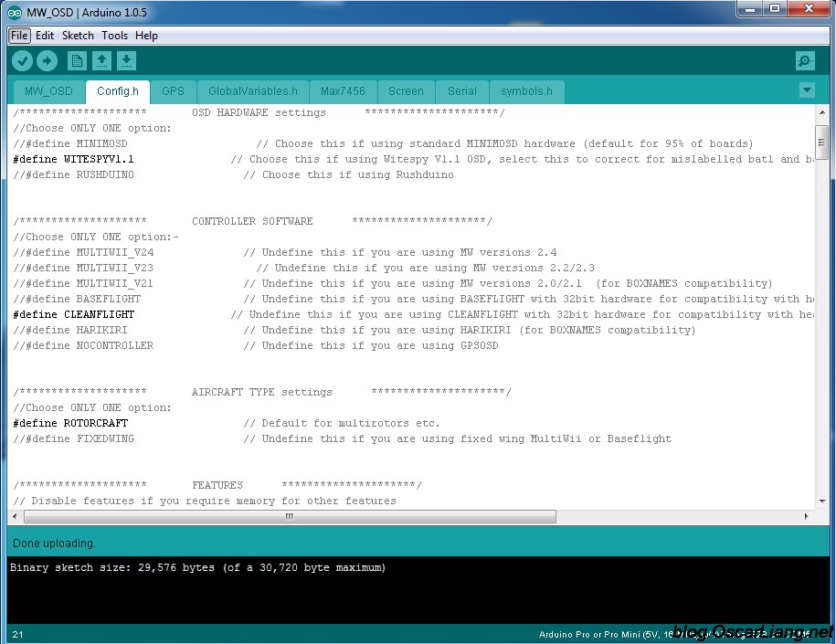This screenshot has height=644, width=836.
Task: Open the Screen tab
Action: click(406, 91)
